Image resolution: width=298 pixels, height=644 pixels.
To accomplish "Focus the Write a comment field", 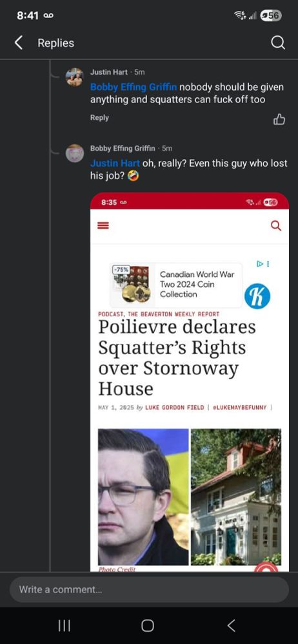I will coord(149,589).
